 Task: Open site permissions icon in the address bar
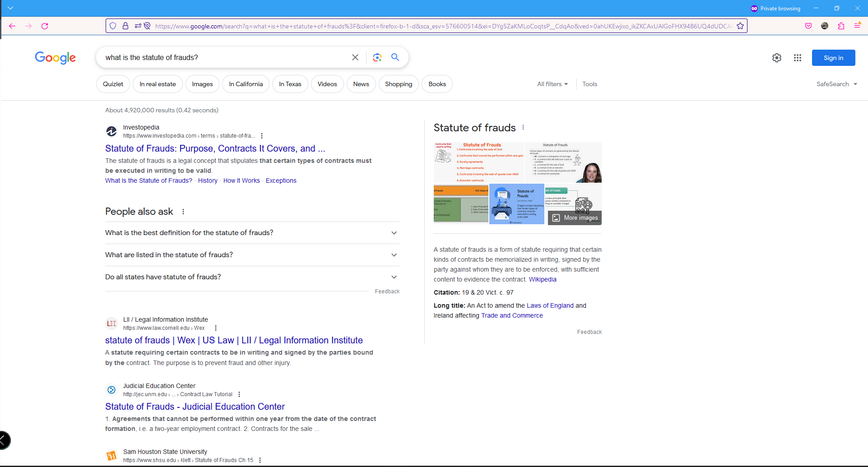point(138,26)
